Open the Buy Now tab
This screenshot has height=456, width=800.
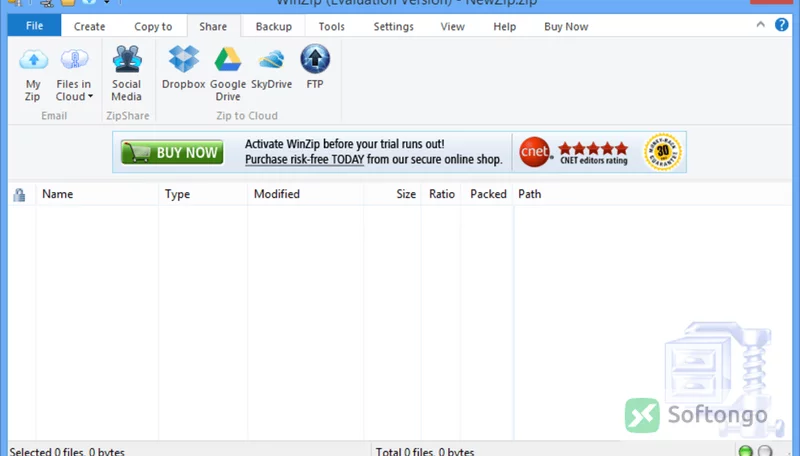(x=566, y=27)
